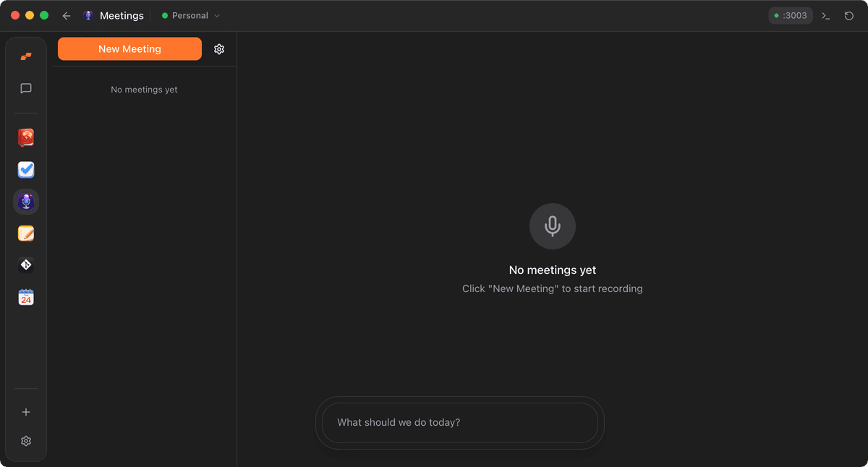Expand the Personal workspace dropdown
Screen dimensions: 868x467
point(190,15)
